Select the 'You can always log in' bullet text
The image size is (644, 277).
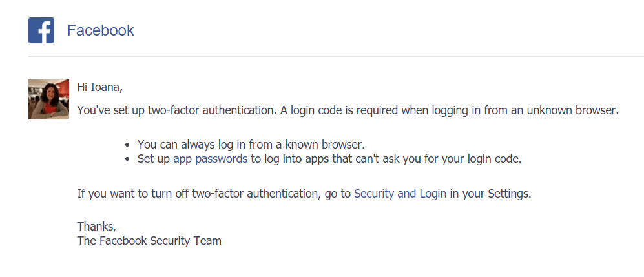tap(251, 145)
